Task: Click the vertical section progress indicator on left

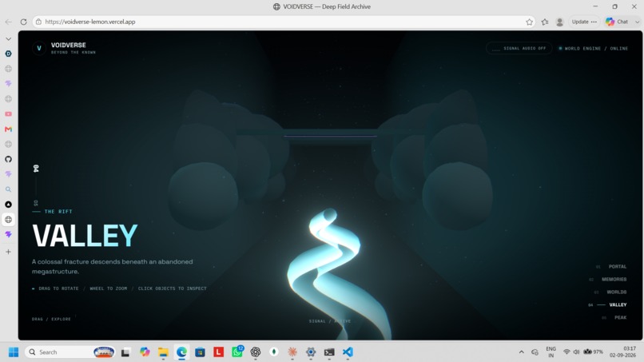Action: coord(36,185)
